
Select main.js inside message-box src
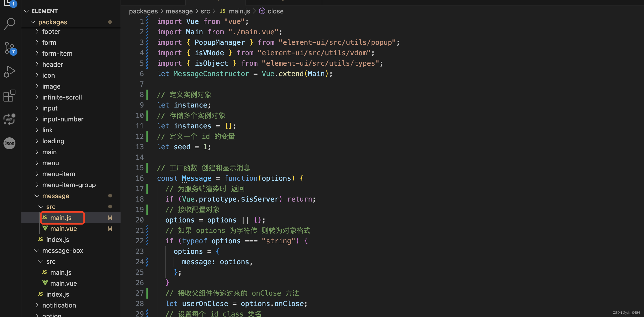click(61, 272)
